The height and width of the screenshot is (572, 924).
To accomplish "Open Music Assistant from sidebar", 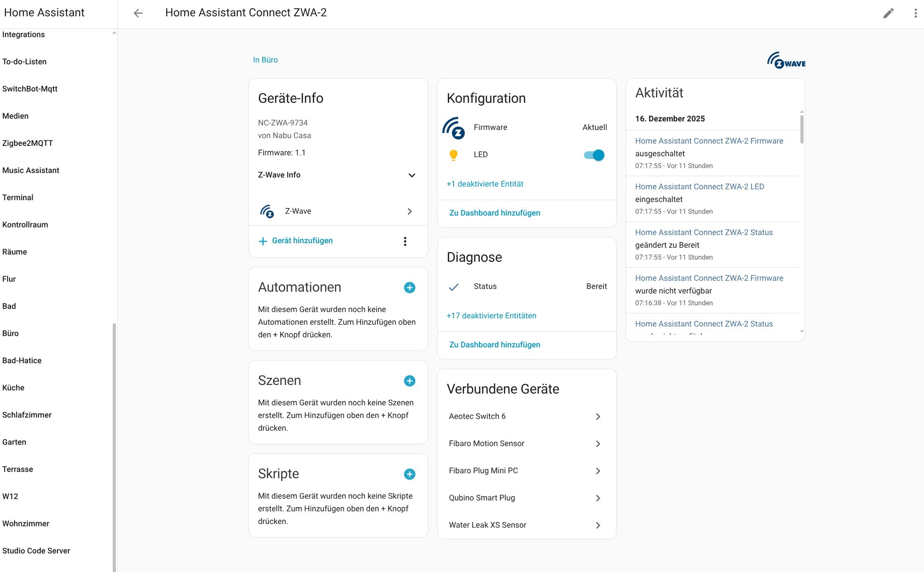I will [x=31, y=170].
